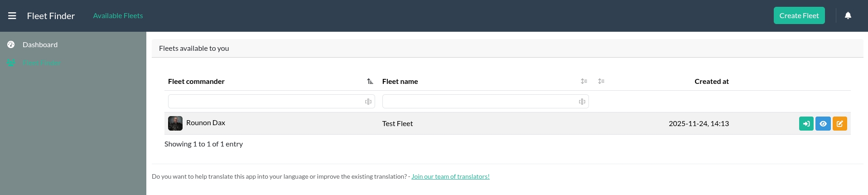View Test Fleet details via eye icon
868x195 pixels.
click(823, 123)
